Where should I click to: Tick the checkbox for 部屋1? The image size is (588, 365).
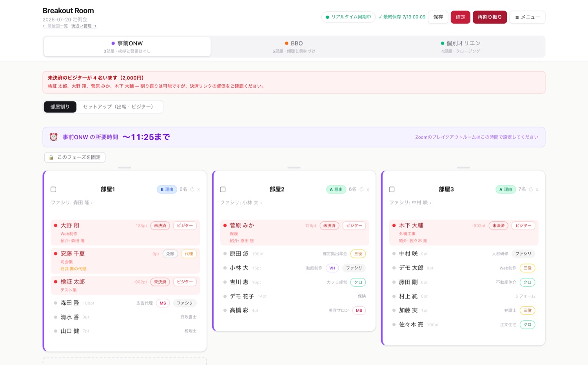[x=53, y=189]
